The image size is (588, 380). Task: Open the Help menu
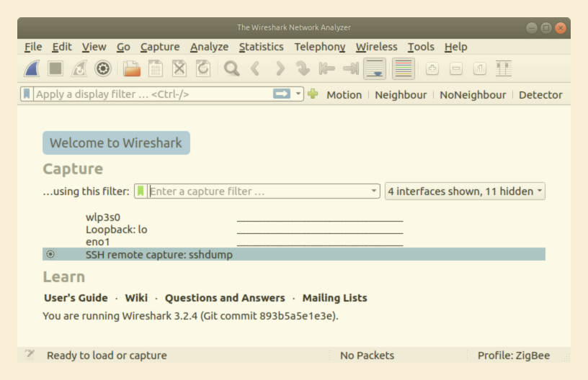pyautogui.click(x=456, y=47)
